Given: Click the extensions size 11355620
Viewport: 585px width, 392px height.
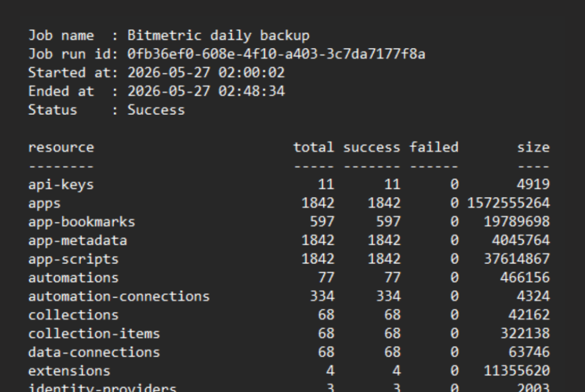Looking at the screenshot, I should click(x=516, y=371).
